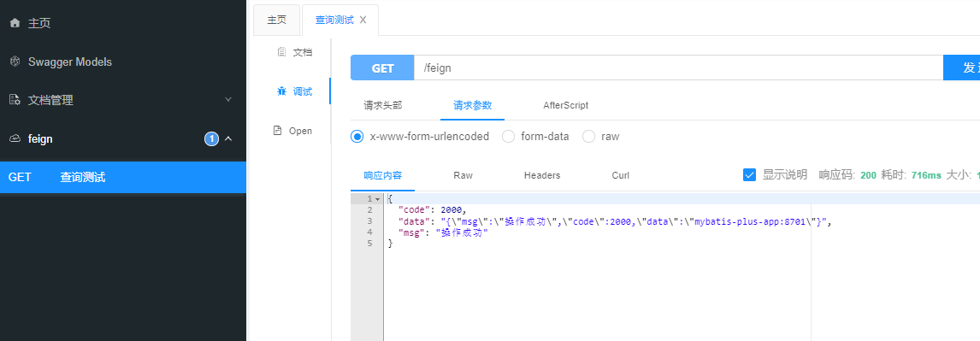Click the blue 发送 send button
This screenshot has width=980, height=341.
pyautogui.click(x=961, y=68)
